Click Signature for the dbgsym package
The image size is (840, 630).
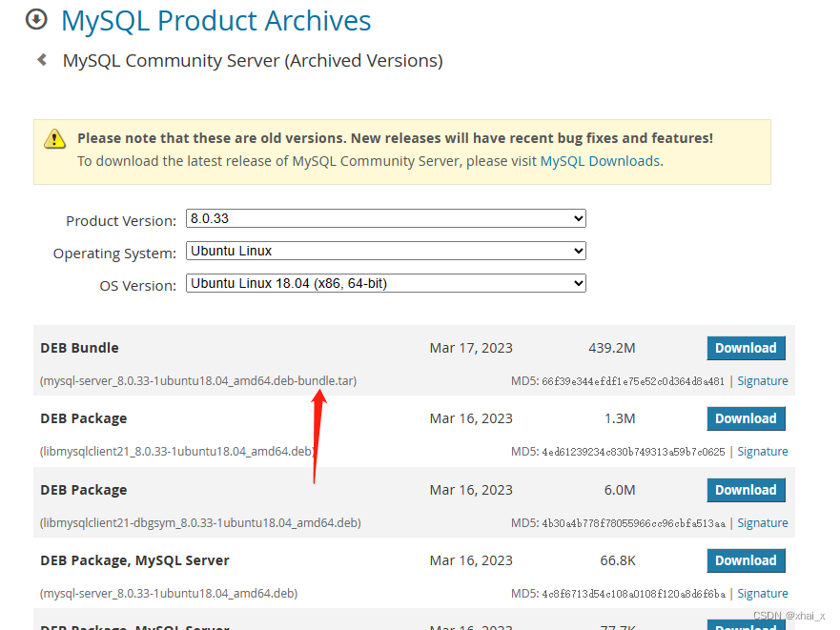(763, 522)
